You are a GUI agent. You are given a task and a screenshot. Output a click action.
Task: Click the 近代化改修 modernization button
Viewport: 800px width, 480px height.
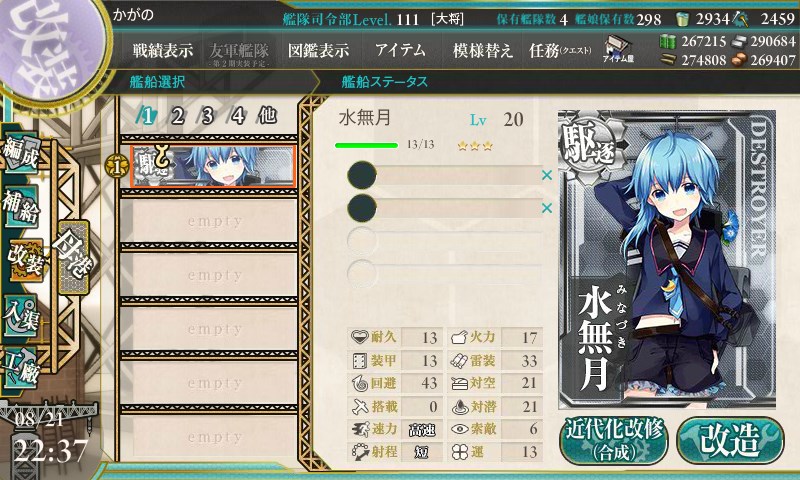613,441
